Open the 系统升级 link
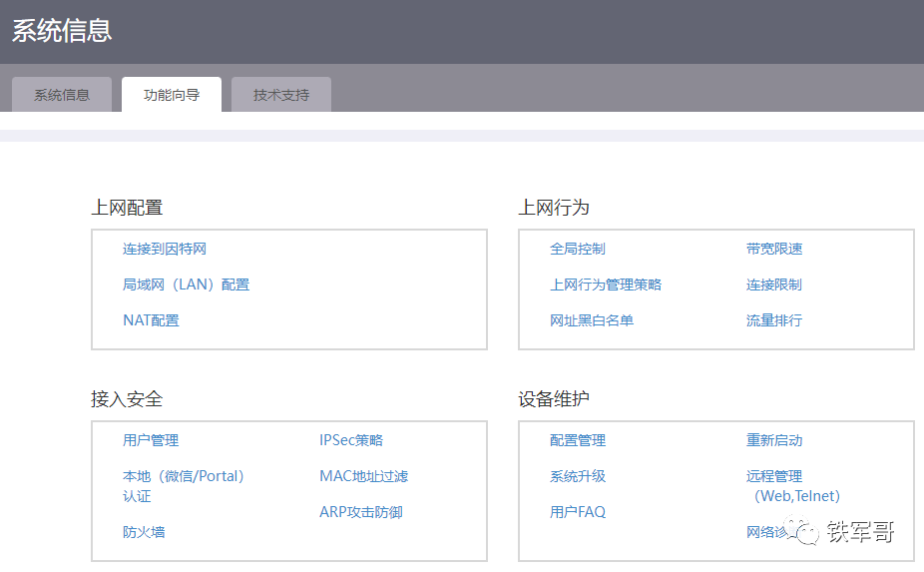The width and height of the screenshot is (924, 572). (578, 476)
